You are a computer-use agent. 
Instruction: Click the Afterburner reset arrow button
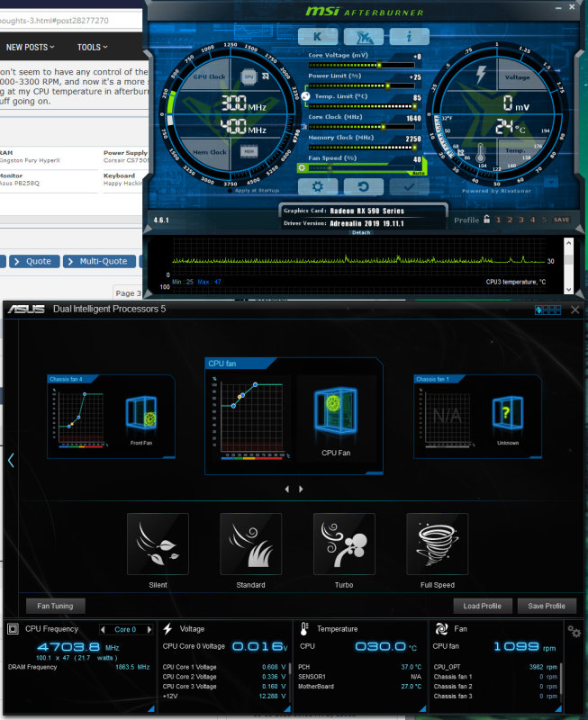[364, 186]
